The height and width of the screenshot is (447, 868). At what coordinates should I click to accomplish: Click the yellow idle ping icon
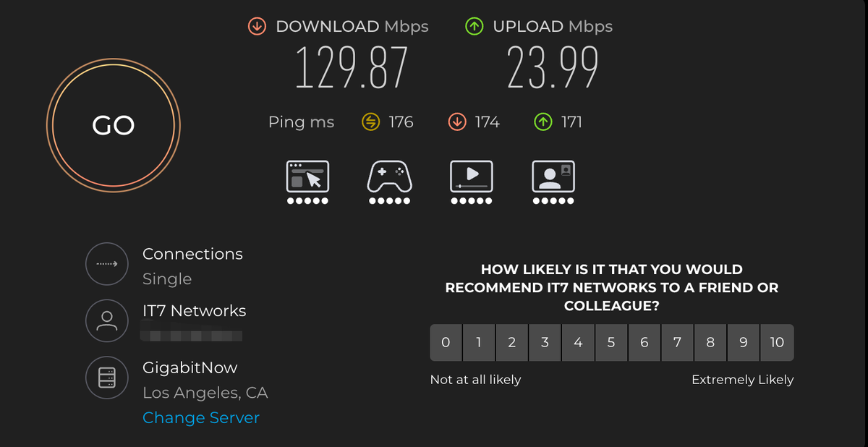coord(370,122)
